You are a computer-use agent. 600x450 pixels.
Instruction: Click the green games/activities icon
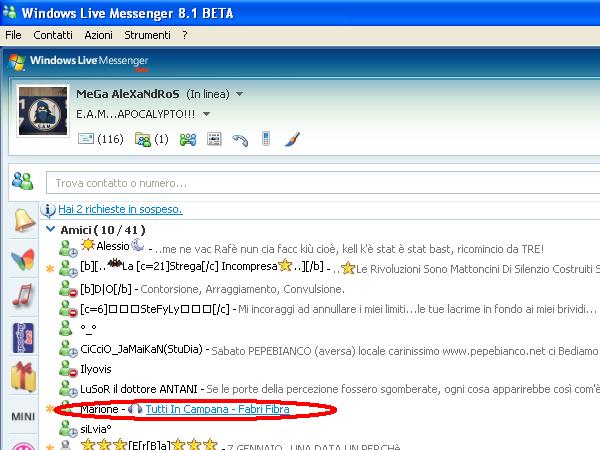pos(188,139)
